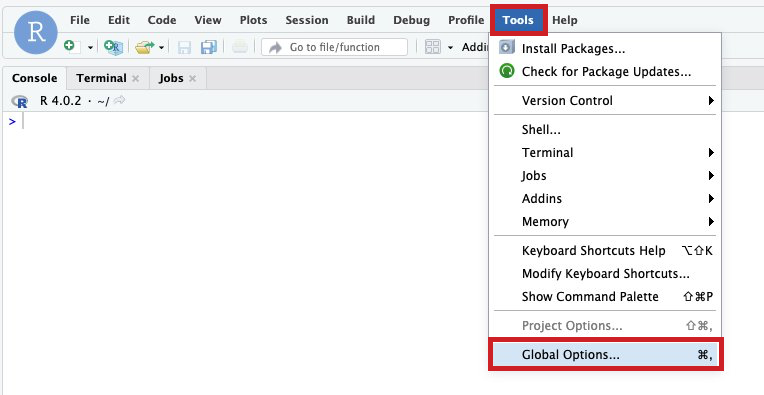Click the Open File folder icon

click(144, 47)
